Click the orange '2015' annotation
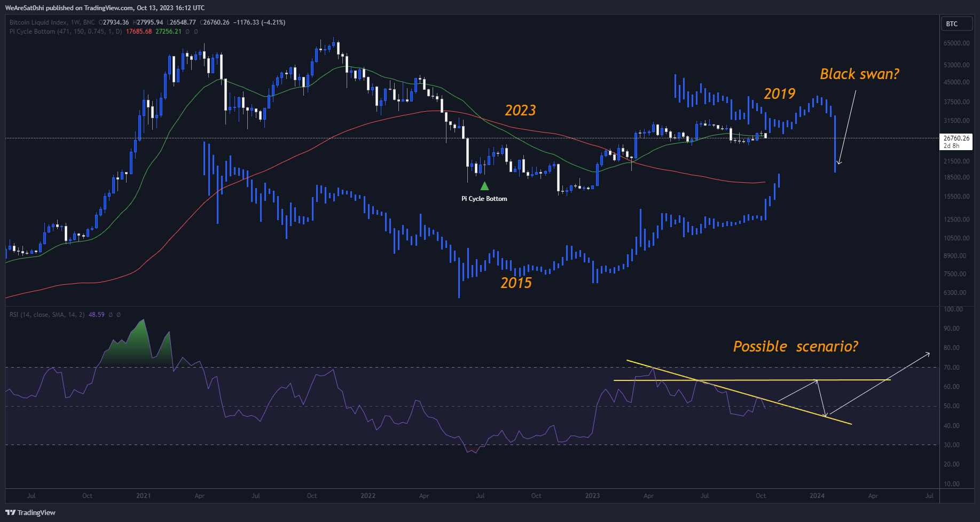Image resolution: width=980 pixels, height=522 pixels. [516, 283]
